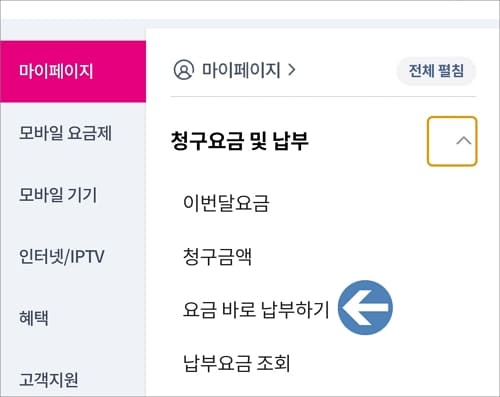Viewport: 500px width, 397px height.
Task: Click the gray strip above the menu panel
Action: click(x=250, y=24)
